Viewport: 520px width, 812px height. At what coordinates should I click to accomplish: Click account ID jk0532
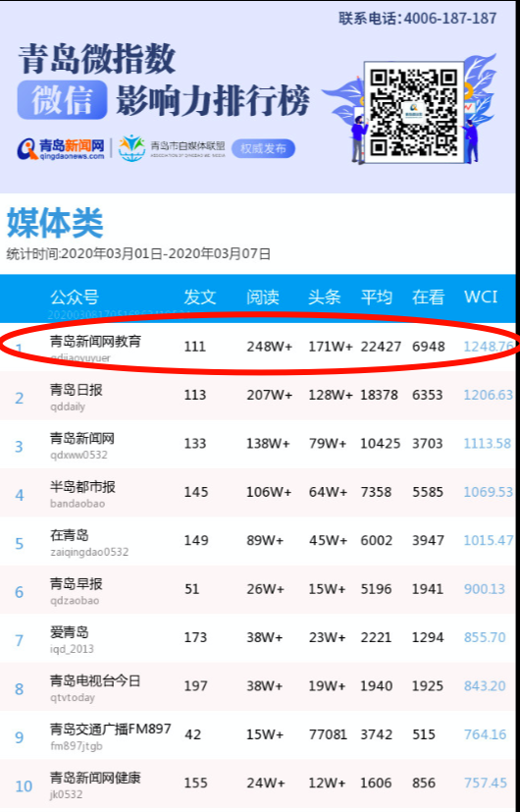coord(67,794)
